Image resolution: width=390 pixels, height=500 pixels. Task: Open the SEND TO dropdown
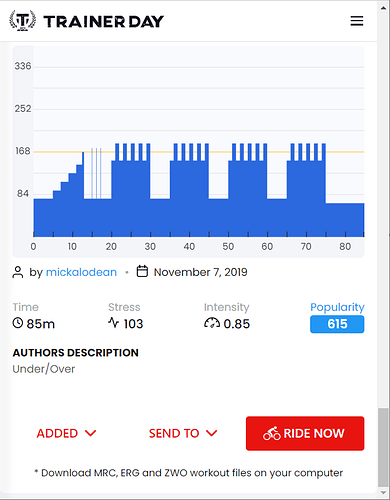click(x=183, y=433)
